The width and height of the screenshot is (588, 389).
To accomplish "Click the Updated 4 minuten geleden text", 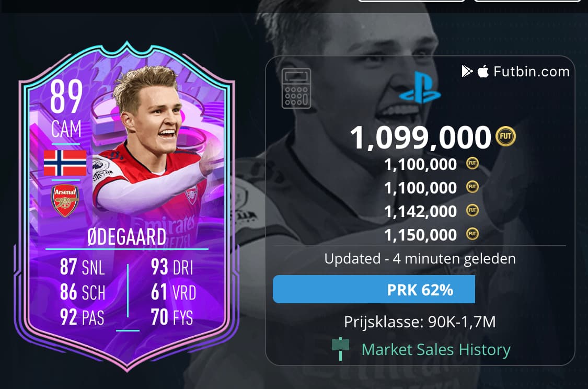I will pyautogui.click(x=420, y=259).
